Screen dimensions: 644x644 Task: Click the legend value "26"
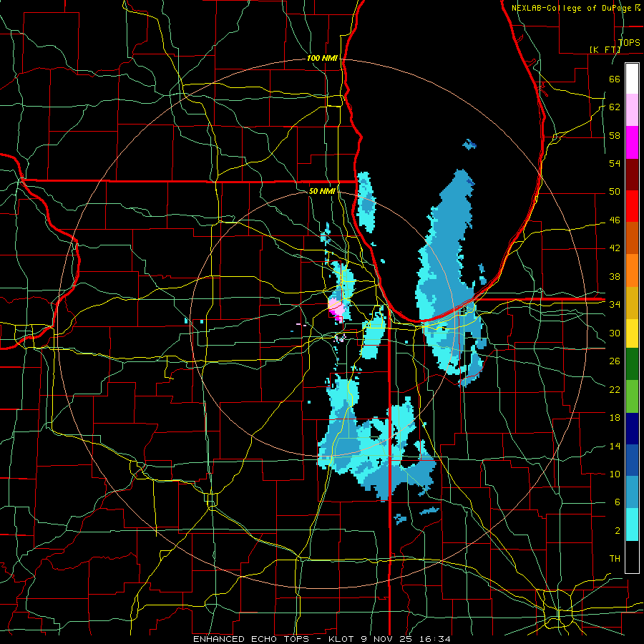(x=615, y=361)
